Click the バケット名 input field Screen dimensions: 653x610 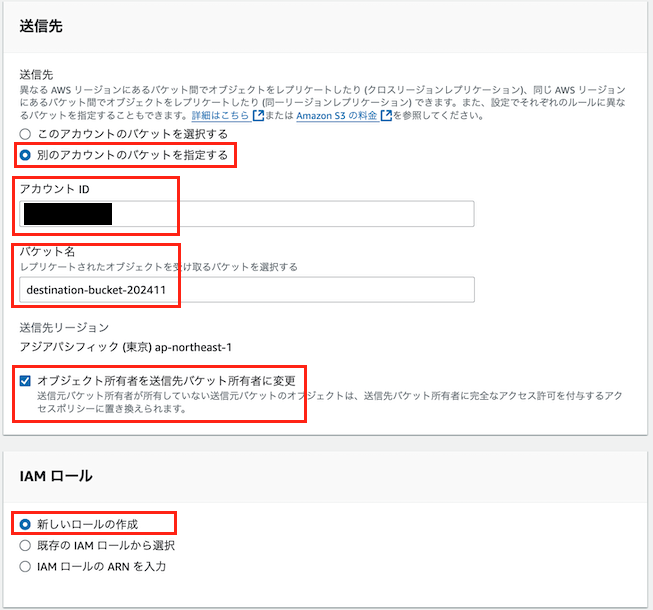click(247, 290)
